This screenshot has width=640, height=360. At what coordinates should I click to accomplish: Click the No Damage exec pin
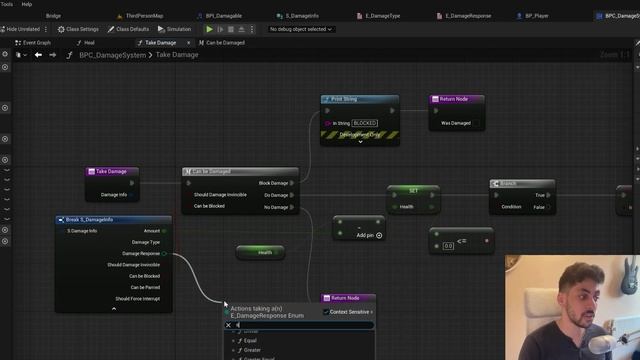pos(292,207)
